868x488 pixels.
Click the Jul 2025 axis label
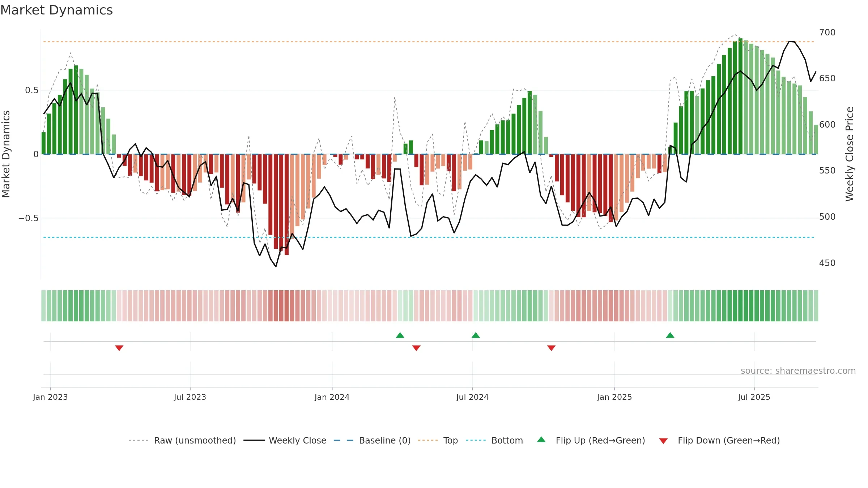[754, 397]
